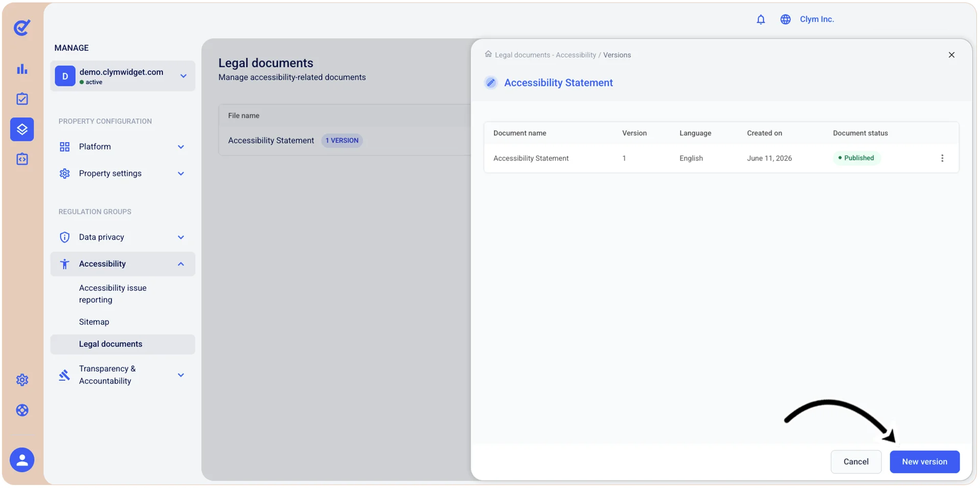The image size is (980, 488).
Task: Open Accessibility issue reporting
Action: pyautogui.click(x=112, y=294)
